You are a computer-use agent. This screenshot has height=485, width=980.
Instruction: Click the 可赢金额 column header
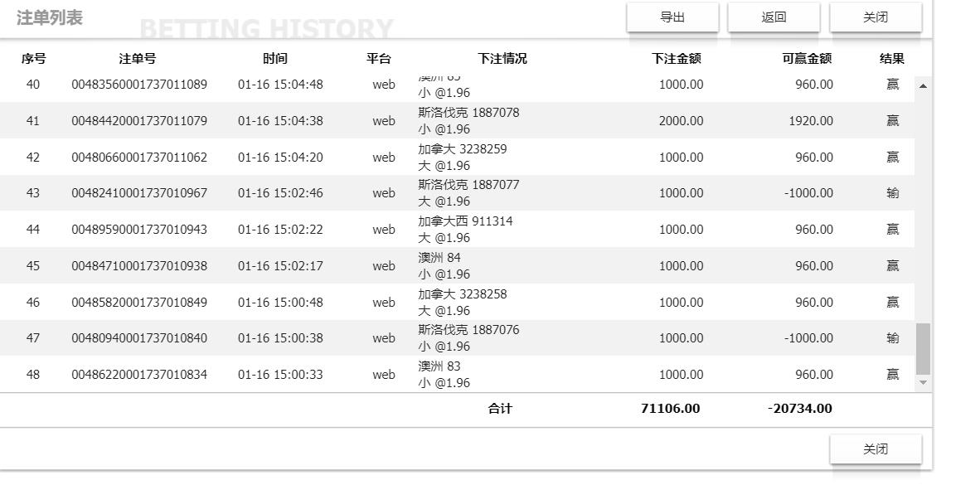click(x=806, y=59)
